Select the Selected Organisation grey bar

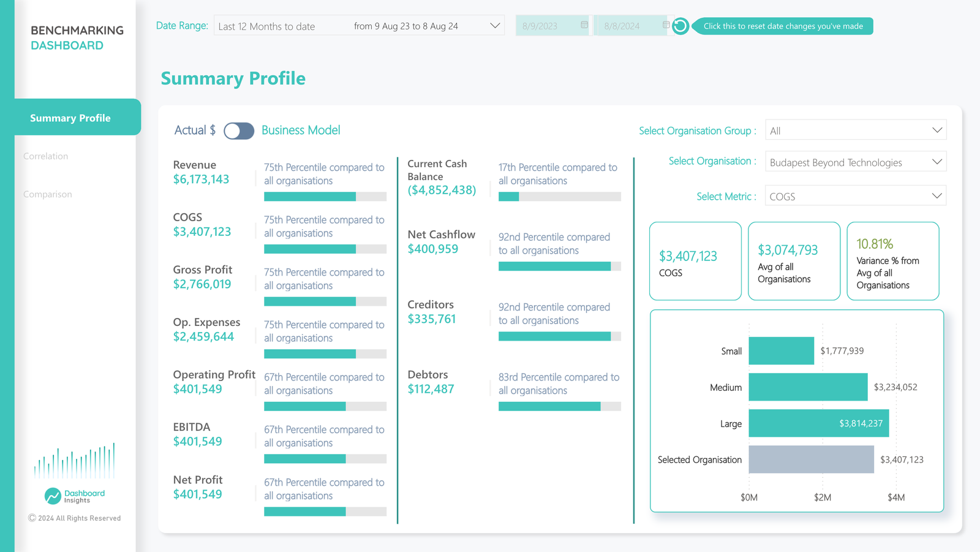811,459
